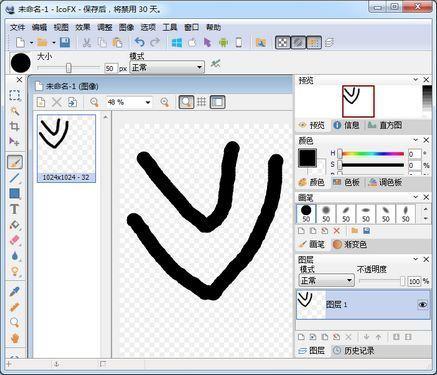
Task: Click the phone icon in main toolbar
Action: click(x=239, y=42)
